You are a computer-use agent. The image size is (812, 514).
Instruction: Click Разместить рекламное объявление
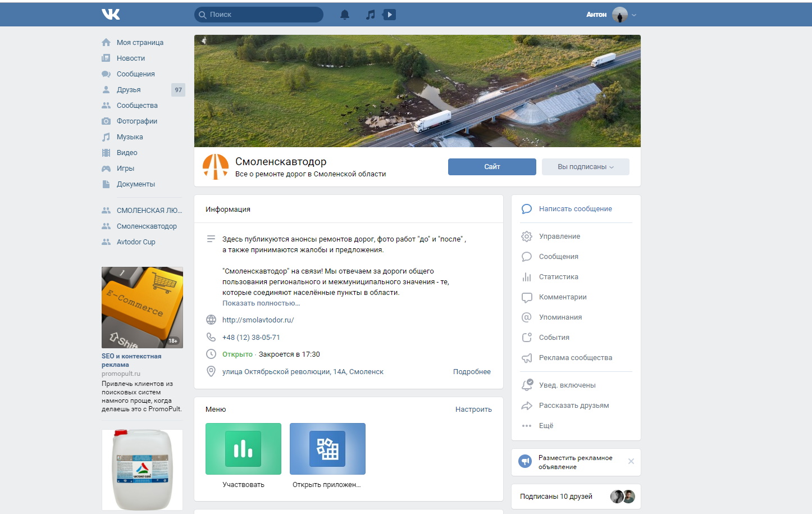tap(575, 462)
